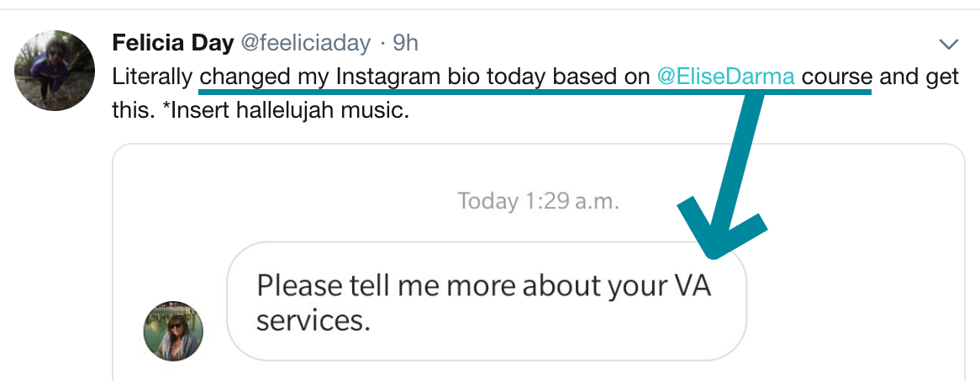Screen dimensions: 980x381
Task: Click the 'Today 1:29 a.m.' message timestamp
Action: pyautogui.click(x=538, y=202)
